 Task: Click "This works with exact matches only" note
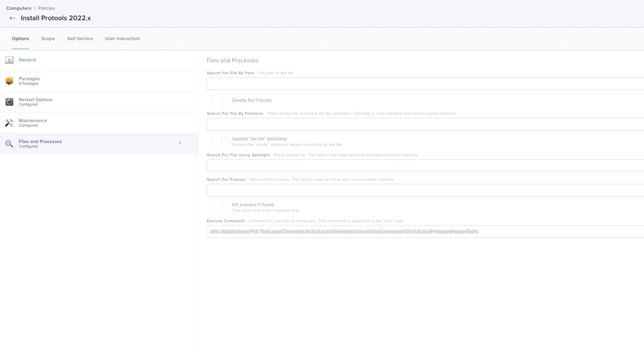[266, 210]
